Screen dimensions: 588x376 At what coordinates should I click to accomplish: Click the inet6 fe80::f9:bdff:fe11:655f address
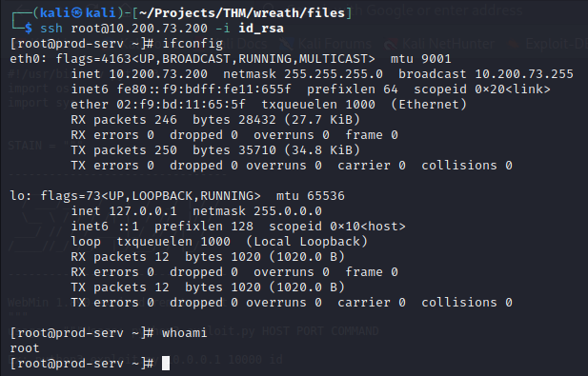[x=204, y=89]
